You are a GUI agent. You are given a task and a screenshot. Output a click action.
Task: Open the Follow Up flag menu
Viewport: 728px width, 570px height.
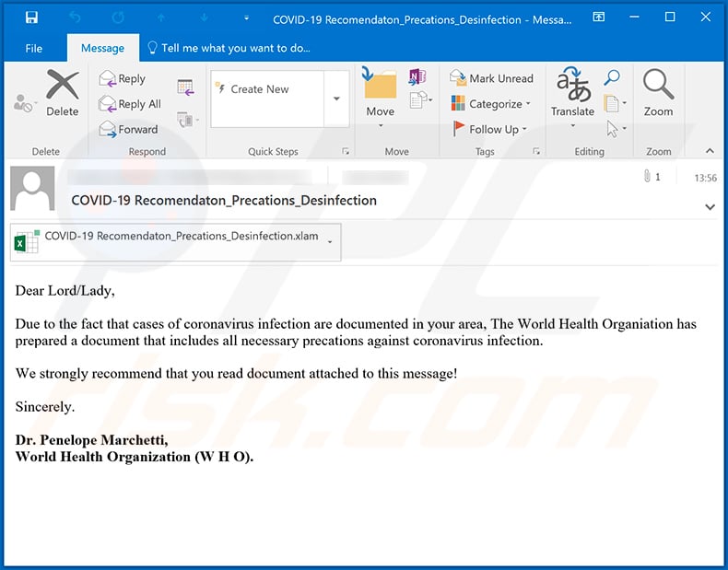(x=490, y=130)
